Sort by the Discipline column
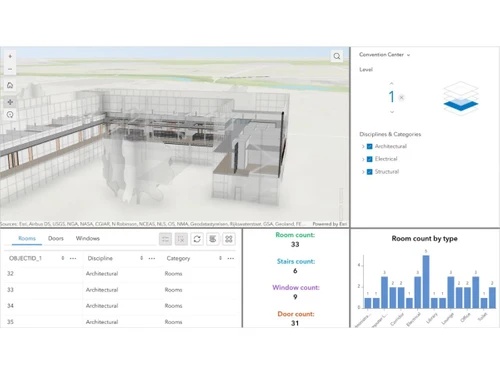Viewport: 500px width, 375px height. (x=141, y=258)
